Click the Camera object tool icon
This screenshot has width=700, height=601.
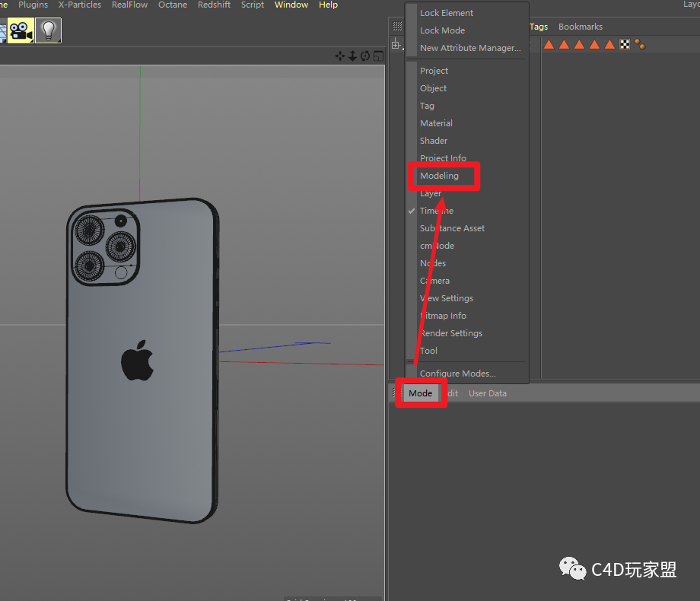tap(21, 30)
